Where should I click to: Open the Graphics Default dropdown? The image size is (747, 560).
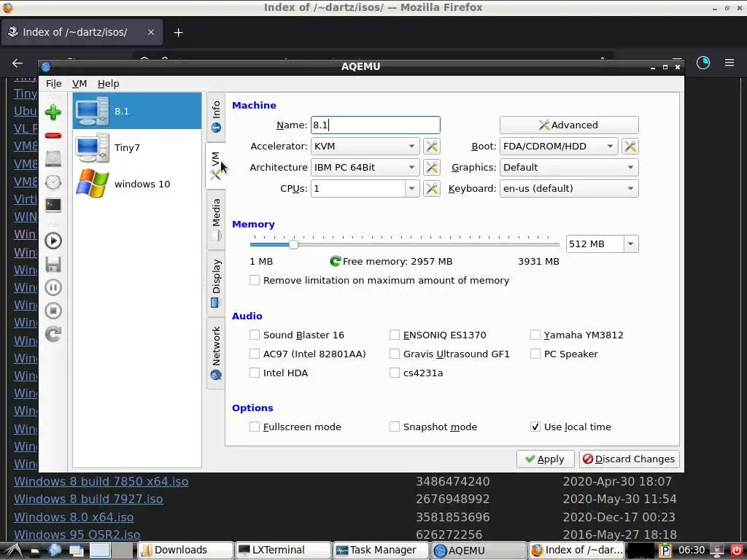pos(569,167)
